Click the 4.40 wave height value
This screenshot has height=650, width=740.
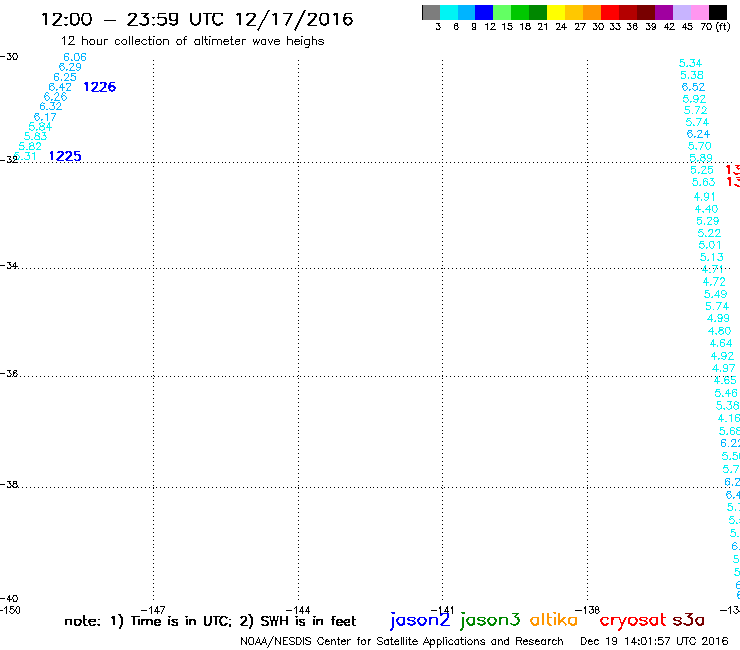coord(706,209)
